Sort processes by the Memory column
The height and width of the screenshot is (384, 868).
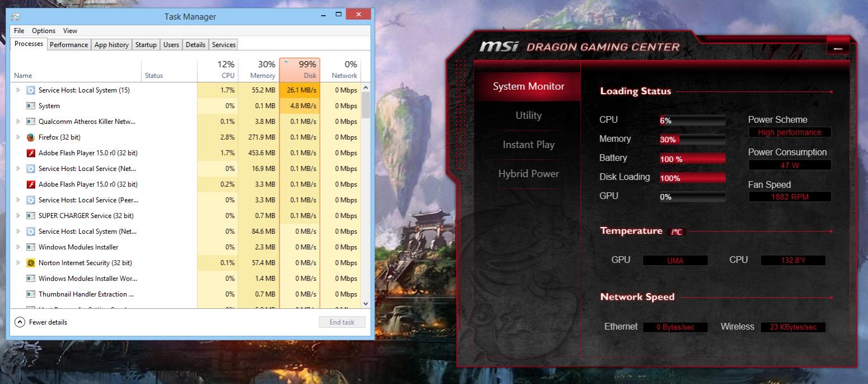[x=259, y=70]
